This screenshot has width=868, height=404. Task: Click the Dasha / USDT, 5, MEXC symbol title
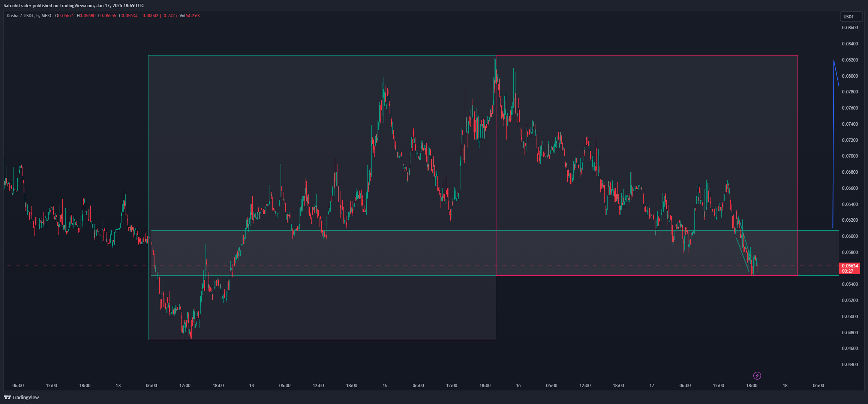[x=29, y=16]
